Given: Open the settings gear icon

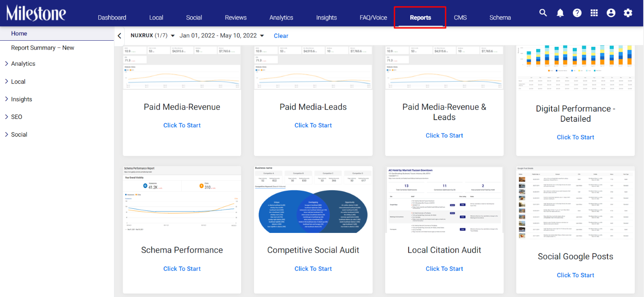Looking at the screenshot, I should [x=628, y=13].
